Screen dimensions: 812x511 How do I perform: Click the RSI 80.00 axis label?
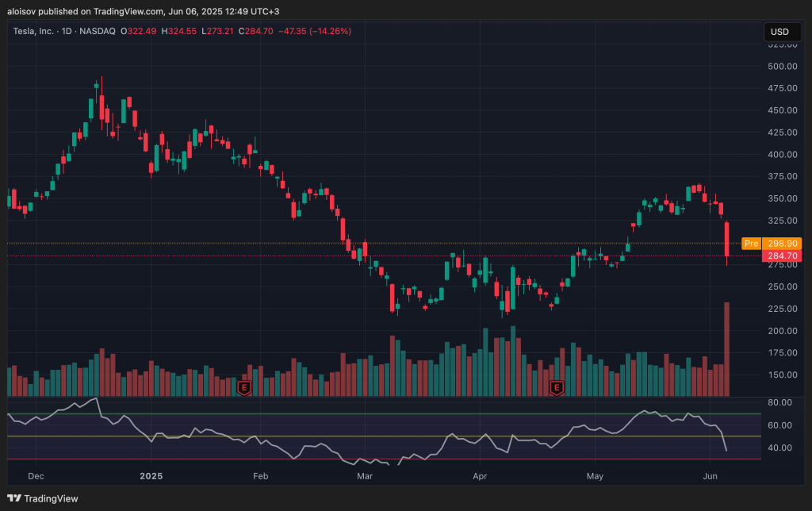(x=780, y=402)
